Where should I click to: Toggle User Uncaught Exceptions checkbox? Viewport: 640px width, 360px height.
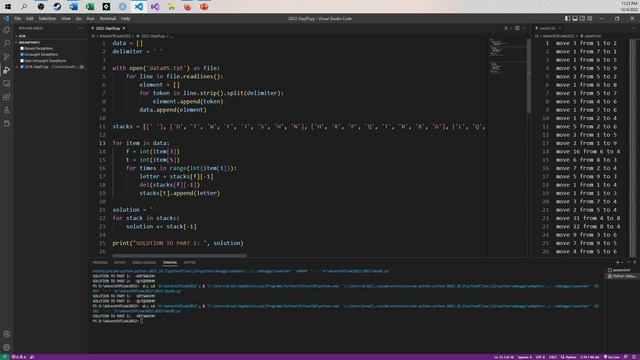[22, 60]
